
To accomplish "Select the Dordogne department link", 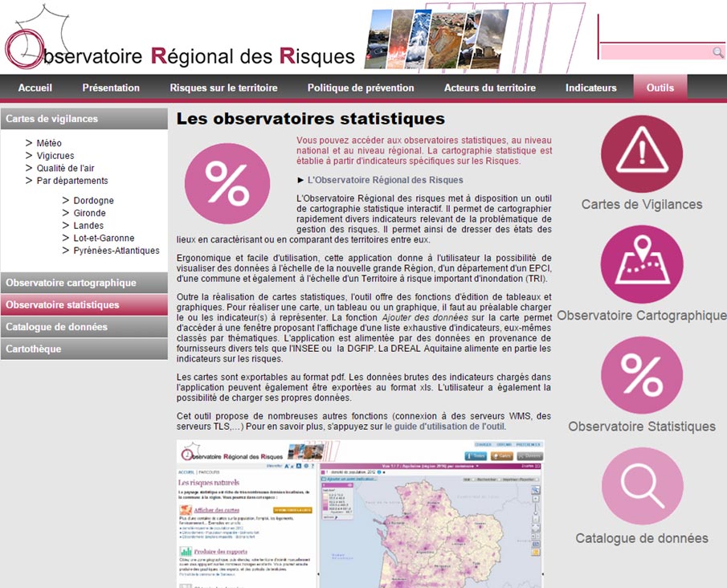I will [x=93, y=200].
